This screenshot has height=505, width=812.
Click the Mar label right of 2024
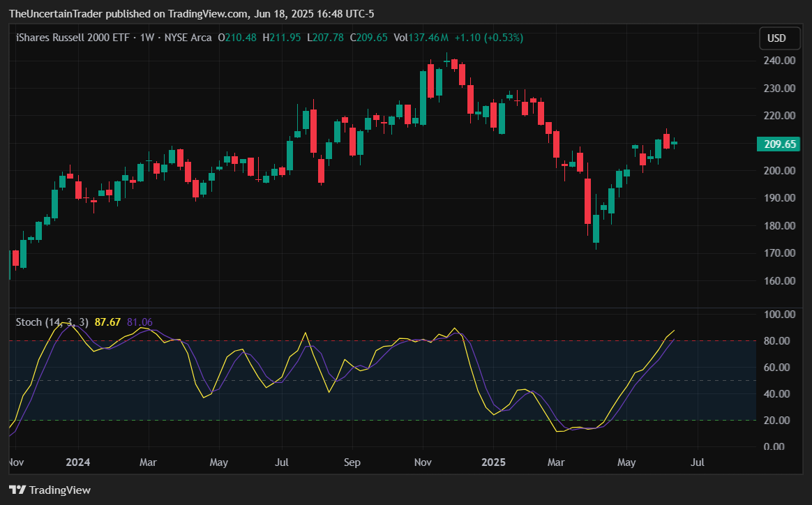(148, 462)
